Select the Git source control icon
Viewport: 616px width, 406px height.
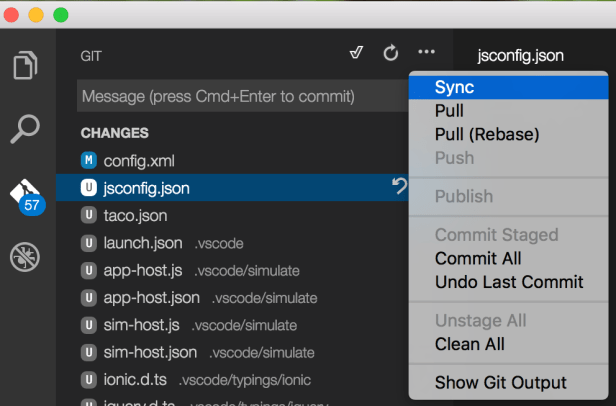coord(26,192)
